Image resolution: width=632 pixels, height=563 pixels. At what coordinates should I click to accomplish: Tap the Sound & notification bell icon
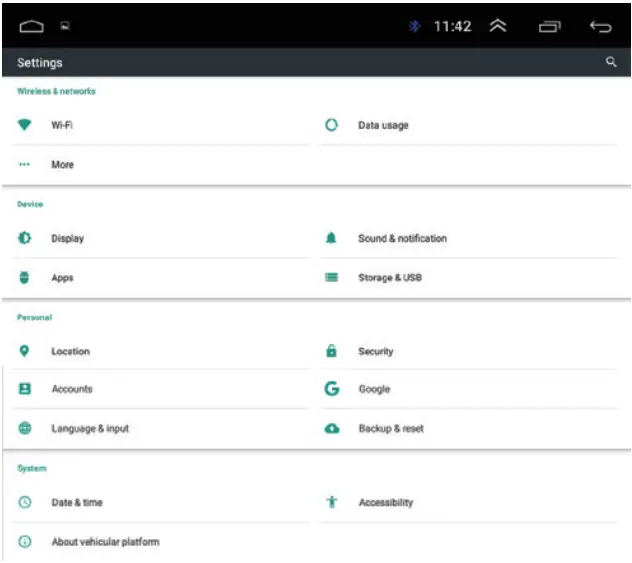(x=331, y=238)
